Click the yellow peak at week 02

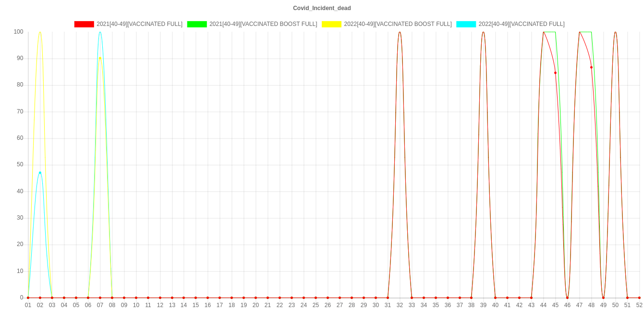(40, 32)
